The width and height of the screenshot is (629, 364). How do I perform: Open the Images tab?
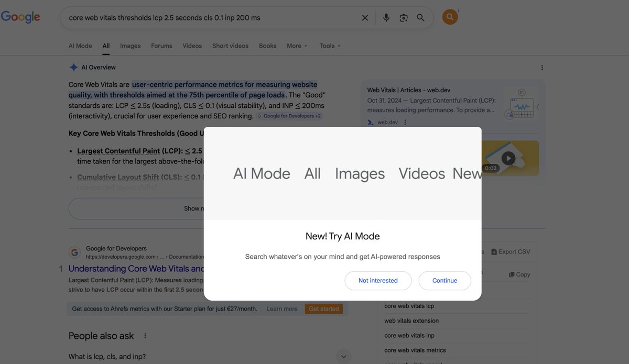pyautogui.click(x=131, y=46)
